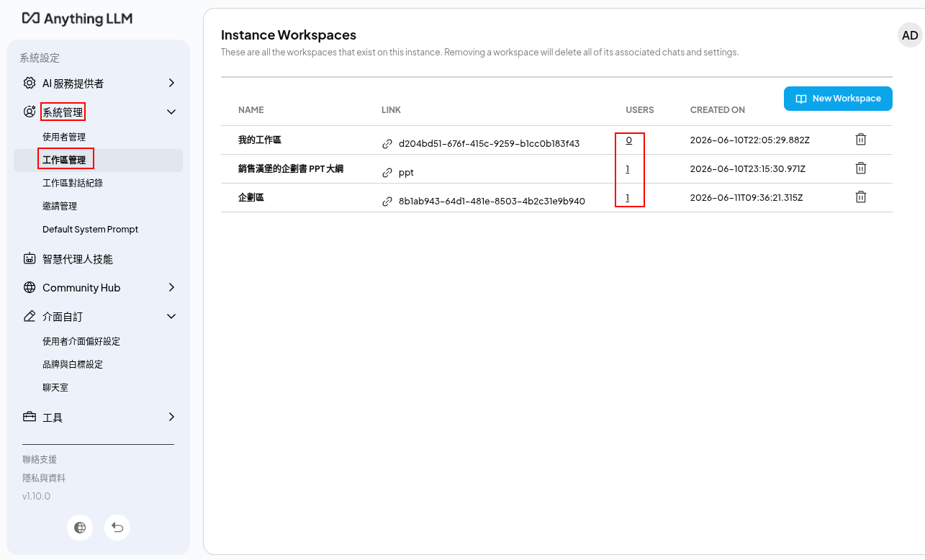This screenshot has width=925, height=560.
Task: Delete the 我的工作區 workspace via trash icon
Action: 860,140
